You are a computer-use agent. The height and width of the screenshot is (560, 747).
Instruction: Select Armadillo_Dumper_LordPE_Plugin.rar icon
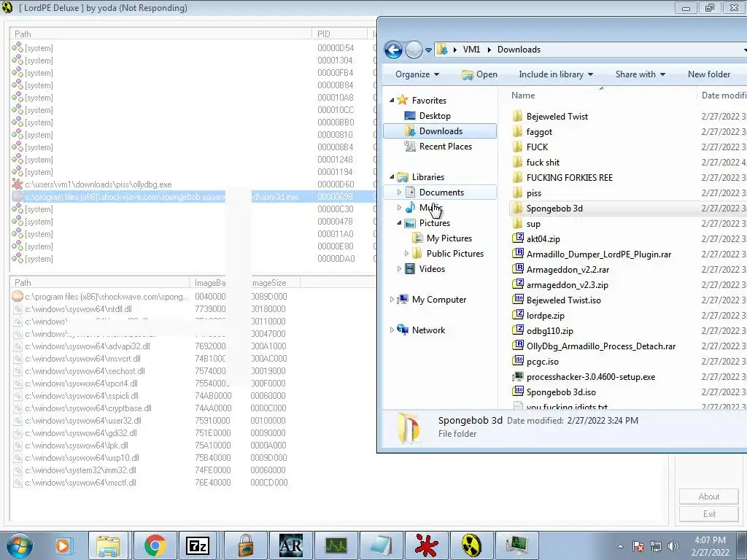click(x=517, y=254)
